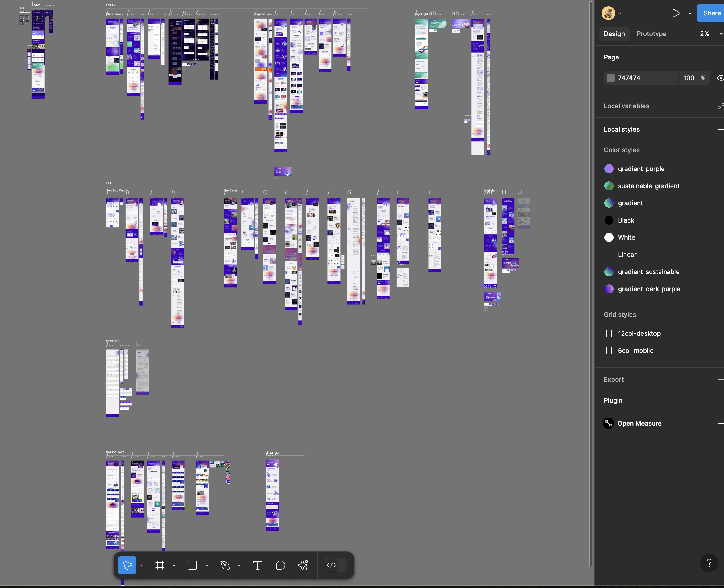Select the Comment tool

pyautogui.click(x=281, y=565)
